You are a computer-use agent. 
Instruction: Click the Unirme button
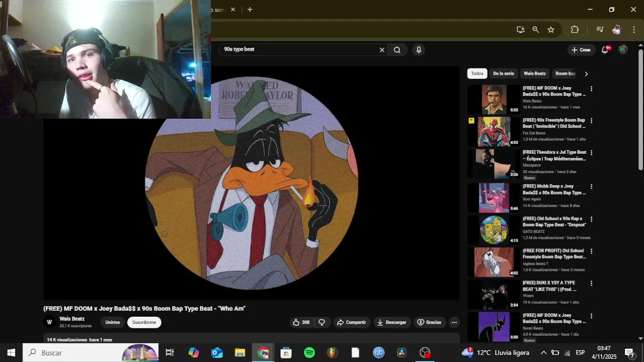113,322
